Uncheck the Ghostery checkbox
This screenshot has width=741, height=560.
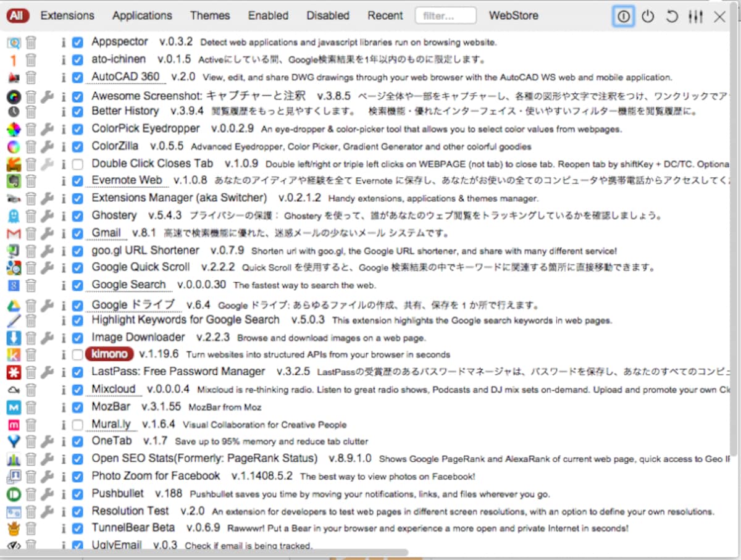(x=77, y=216)
